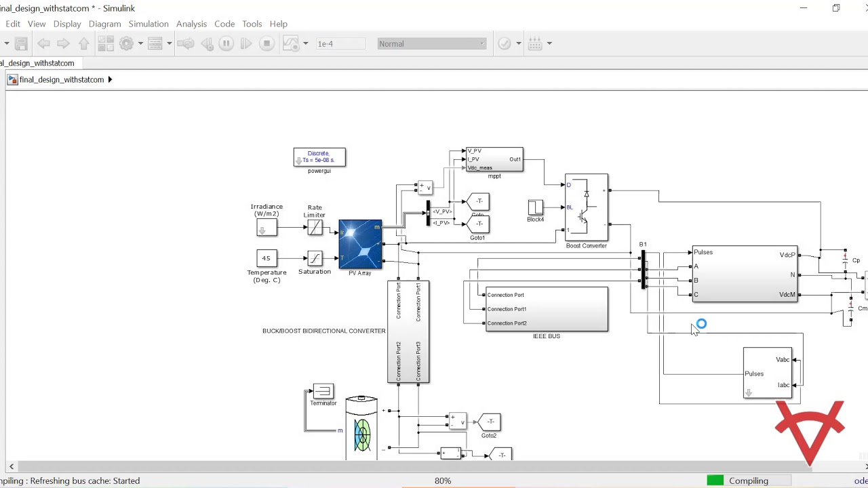Click the Update Diagram icon
The height and width of the screenshot is (488, 868).
(x=185, y=43)
